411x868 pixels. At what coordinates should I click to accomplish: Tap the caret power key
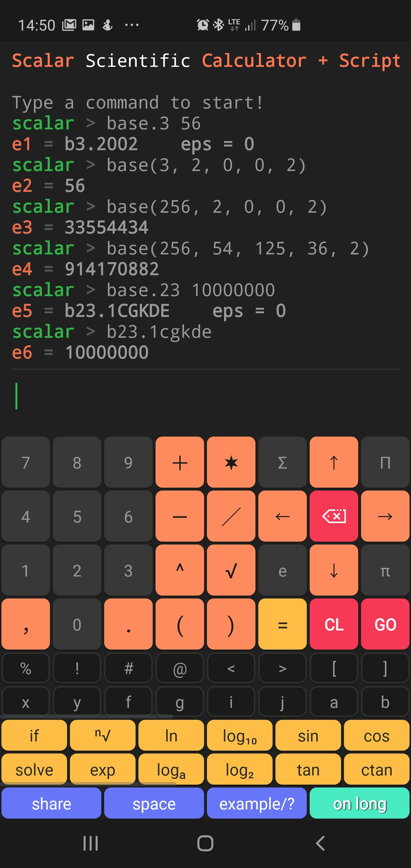coord(180,570)
